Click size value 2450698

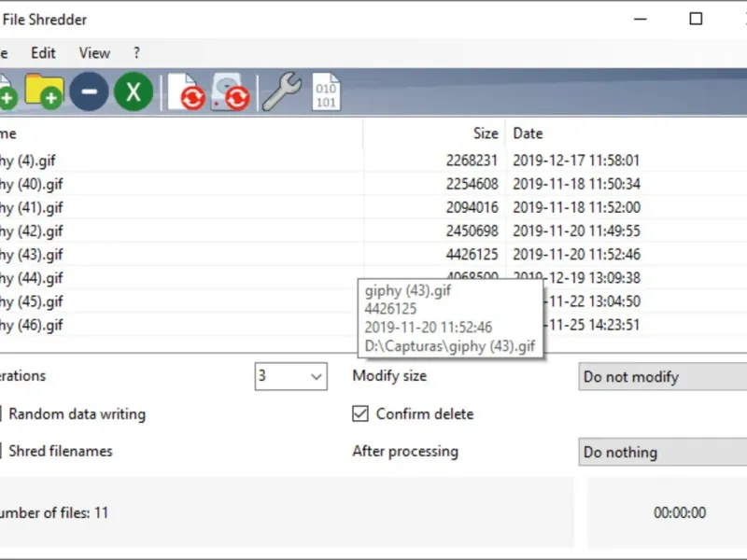[x=472, y=231]
